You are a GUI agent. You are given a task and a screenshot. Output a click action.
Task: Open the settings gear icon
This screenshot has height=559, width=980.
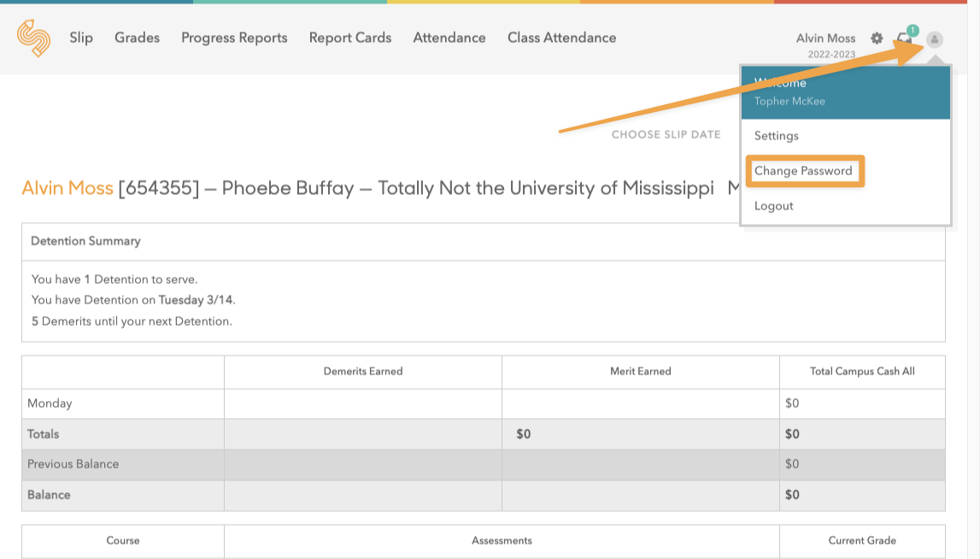(877, 38)
